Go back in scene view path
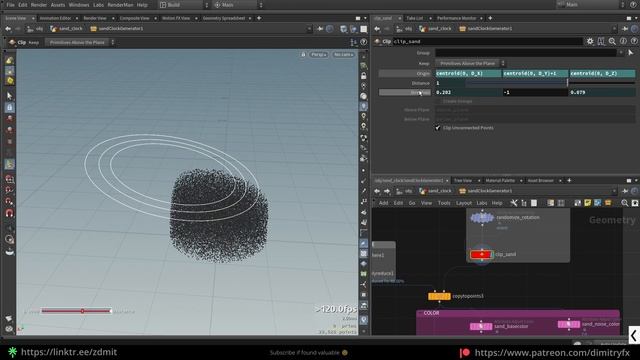 (8, 29)
